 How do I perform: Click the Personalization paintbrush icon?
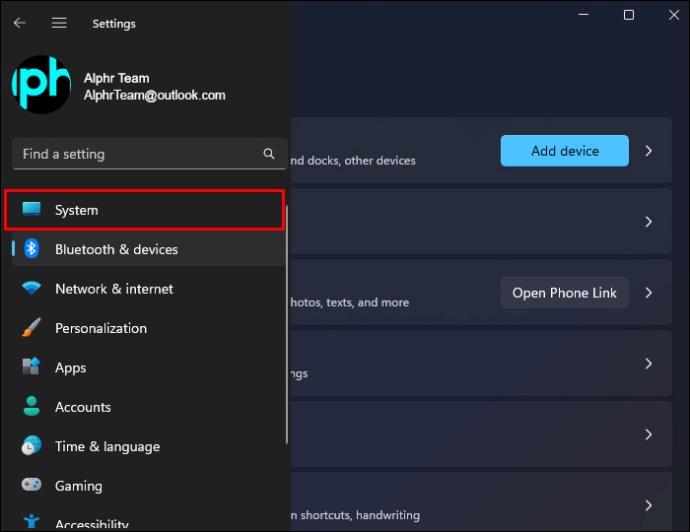point(31,328)
